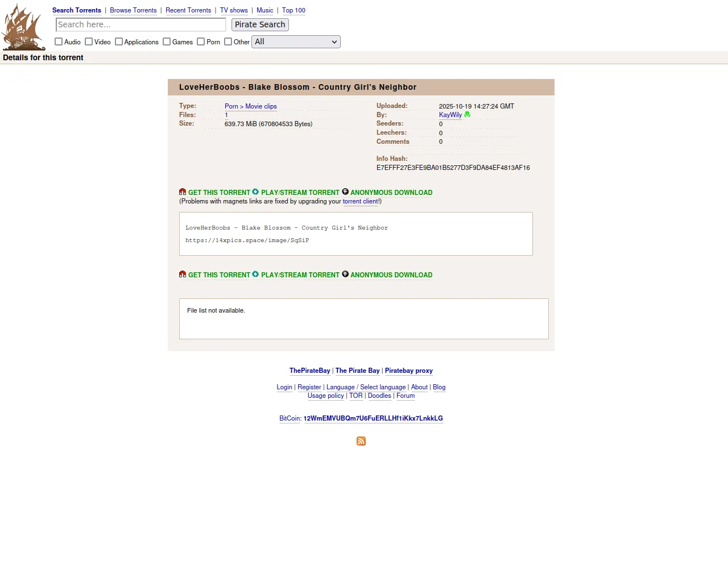The width and height of the screenshot is (728, 582).
Task: Open uploader KayWily's profile
Action: (450, 115)
